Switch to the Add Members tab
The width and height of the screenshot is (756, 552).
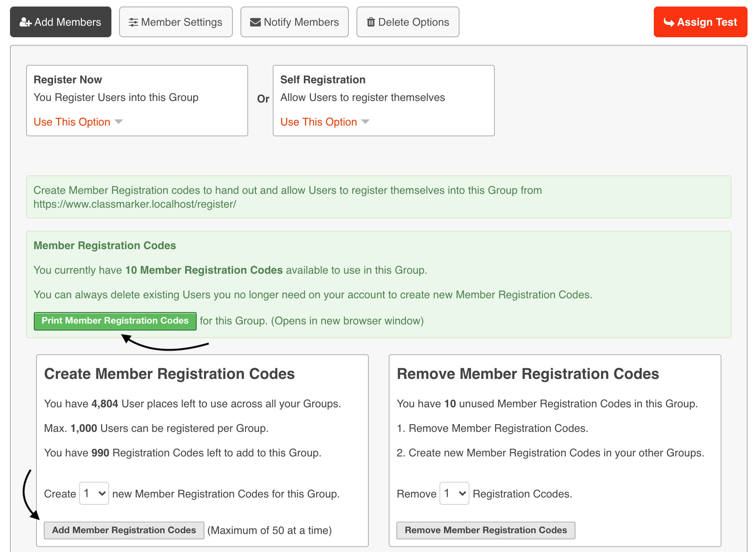click(61, 22)
